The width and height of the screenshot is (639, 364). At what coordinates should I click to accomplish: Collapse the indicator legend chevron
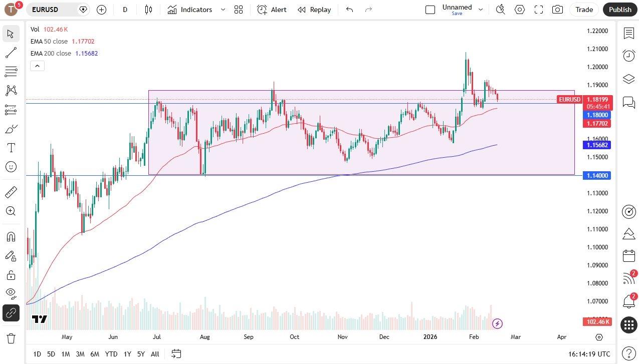click(37, 66)
